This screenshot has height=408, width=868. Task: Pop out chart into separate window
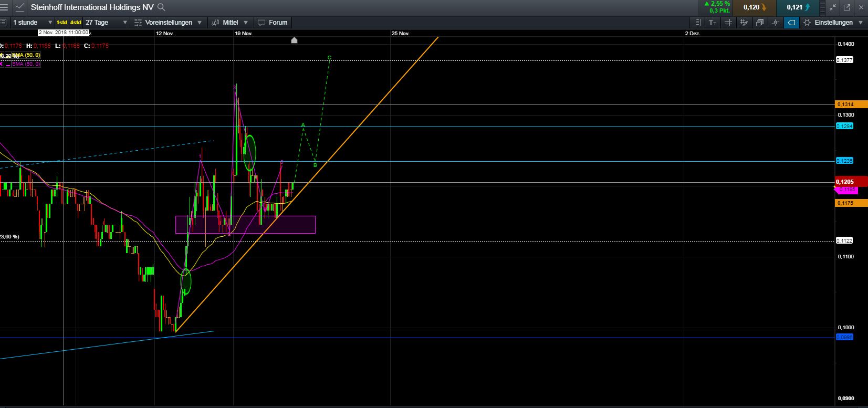[x=846, y=7]
